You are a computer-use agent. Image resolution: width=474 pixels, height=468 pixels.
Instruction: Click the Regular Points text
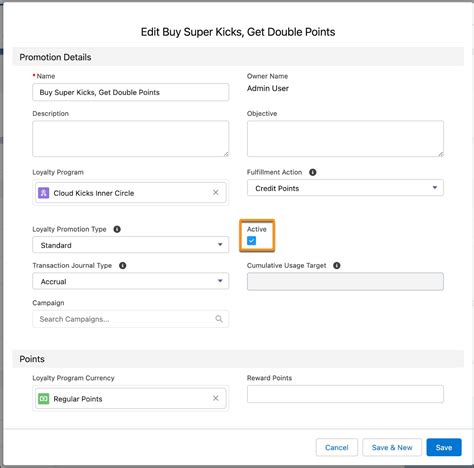click(x=78, y=399)
